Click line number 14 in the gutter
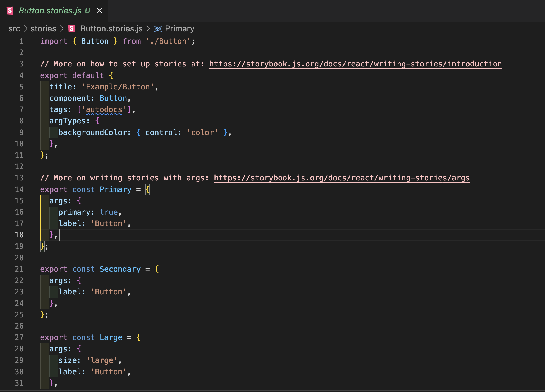Viewport: 545px width, 392px height. [x=19, y=189]
